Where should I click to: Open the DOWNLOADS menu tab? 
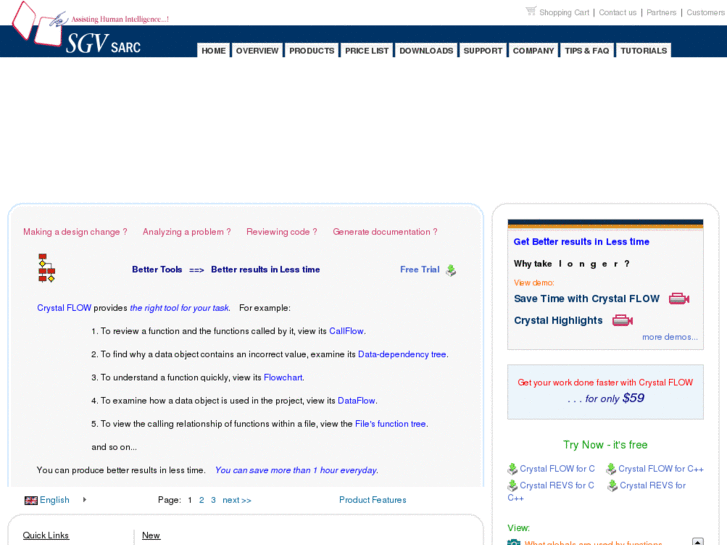(426, 51)
